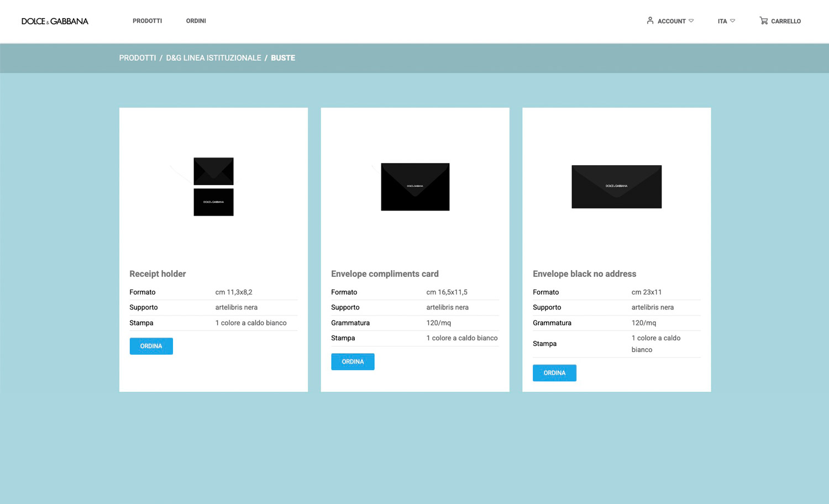
Task: Expand the ACCOUNT dropdown arrow
Action: click(691, 21)
